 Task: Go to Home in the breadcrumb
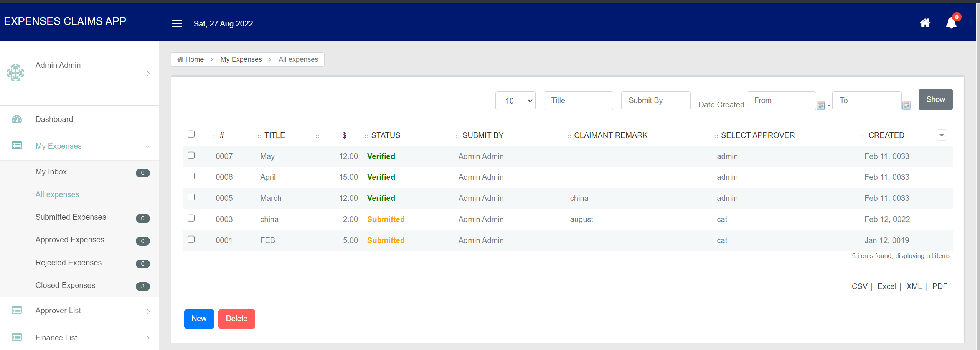pos(191,59)
